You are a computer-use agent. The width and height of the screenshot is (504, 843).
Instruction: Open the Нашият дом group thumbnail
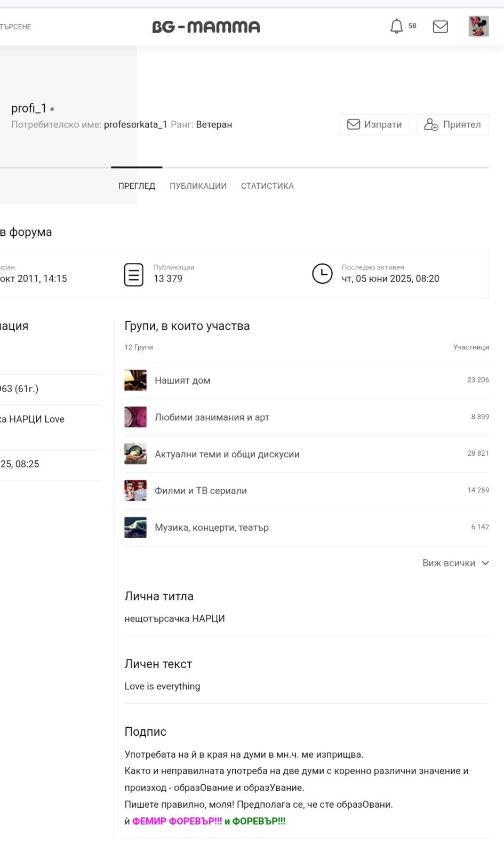click(135, 380)
